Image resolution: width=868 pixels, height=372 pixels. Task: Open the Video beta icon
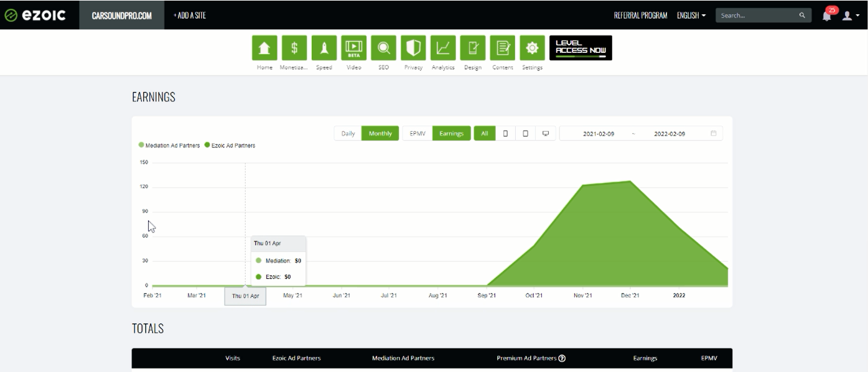coord(354,48)
